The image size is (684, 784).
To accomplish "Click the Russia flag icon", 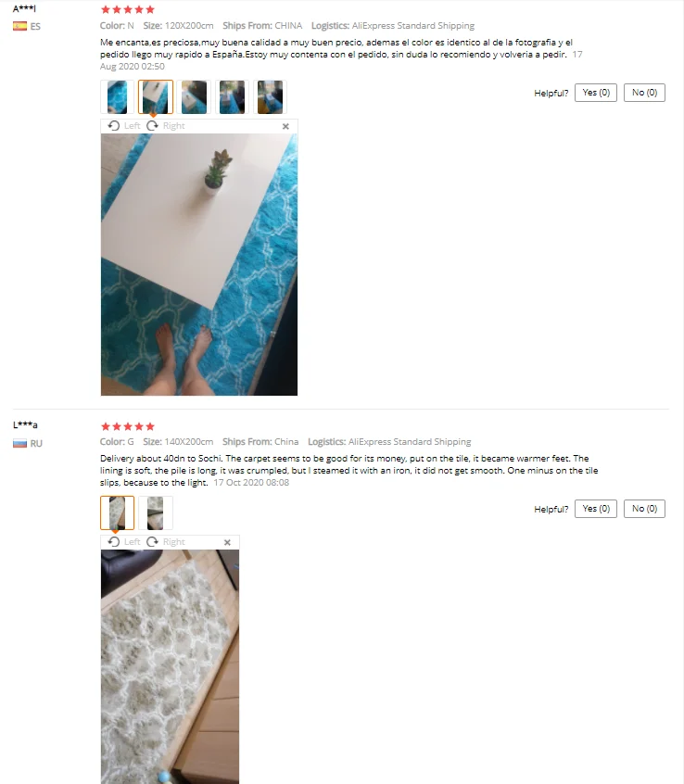I will tap(20, 443).
